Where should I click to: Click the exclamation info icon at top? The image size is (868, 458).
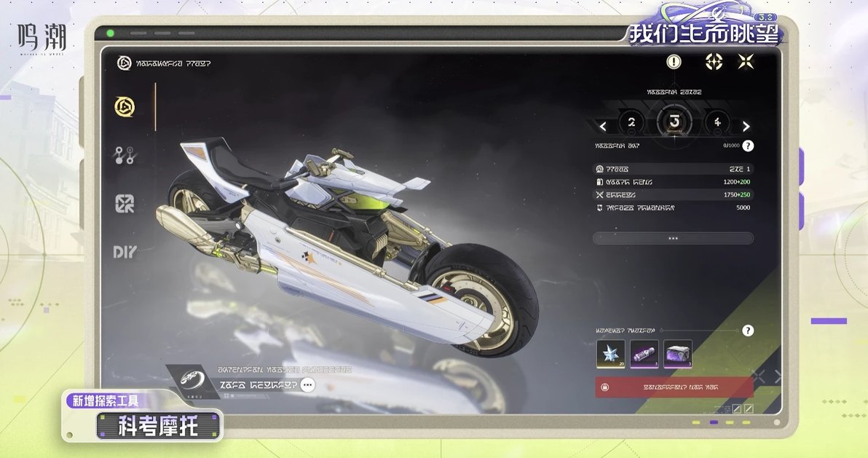pyautogui.click(x=674, y=61)
